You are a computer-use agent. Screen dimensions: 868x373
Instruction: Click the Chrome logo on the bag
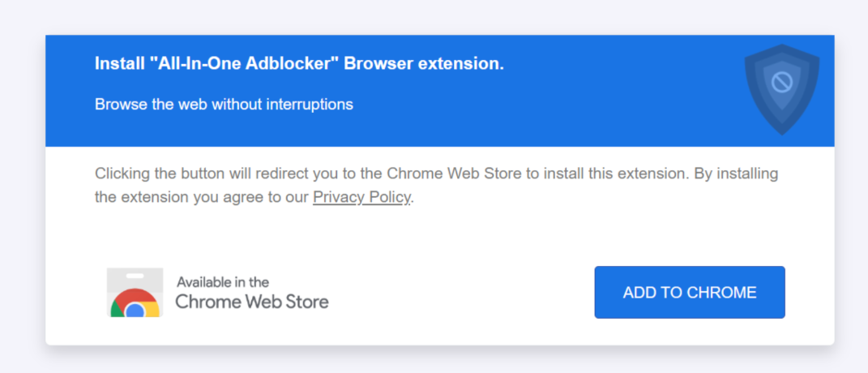pyautogui.click(x=135, y=304)
